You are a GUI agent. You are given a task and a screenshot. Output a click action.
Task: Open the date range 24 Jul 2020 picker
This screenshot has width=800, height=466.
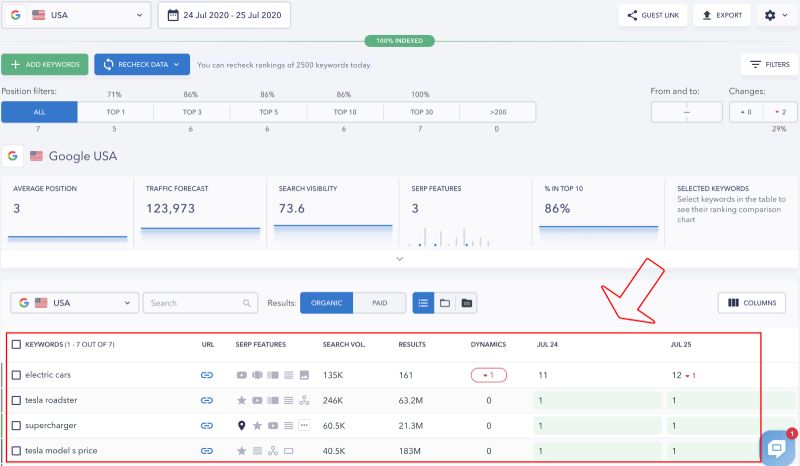pyautogui.click(x=224, y=15)
